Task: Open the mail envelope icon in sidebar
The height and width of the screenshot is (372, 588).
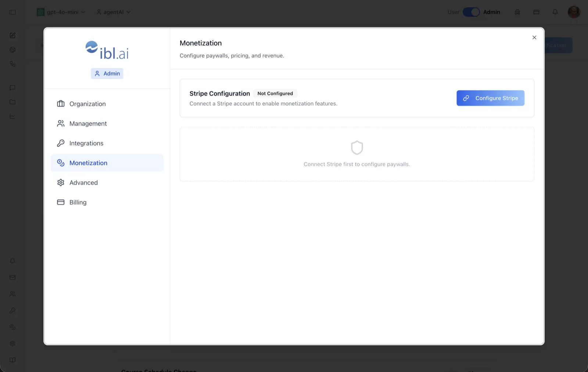Action: (x=12, y=278)
